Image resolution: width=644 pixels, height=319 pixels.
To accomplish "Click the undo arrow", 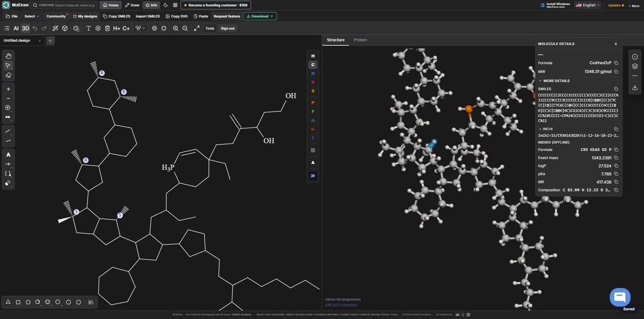I will tap(35, 28).
